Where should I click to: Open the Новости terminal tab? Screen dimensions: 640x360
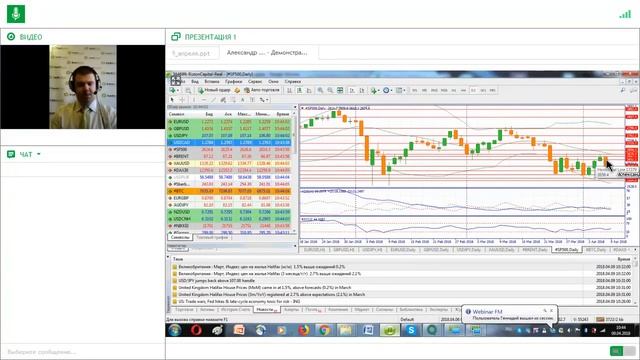(x=267, y=310)
